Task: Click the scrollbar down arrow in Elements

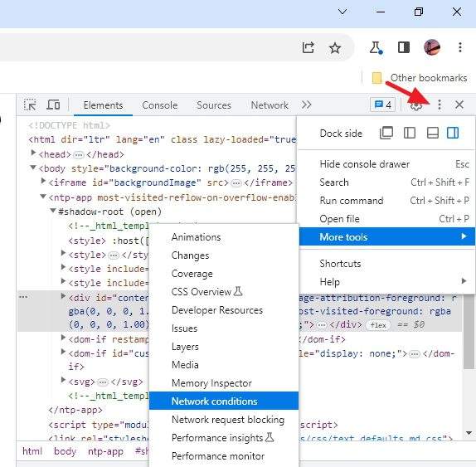Action: tap(469, 433)
